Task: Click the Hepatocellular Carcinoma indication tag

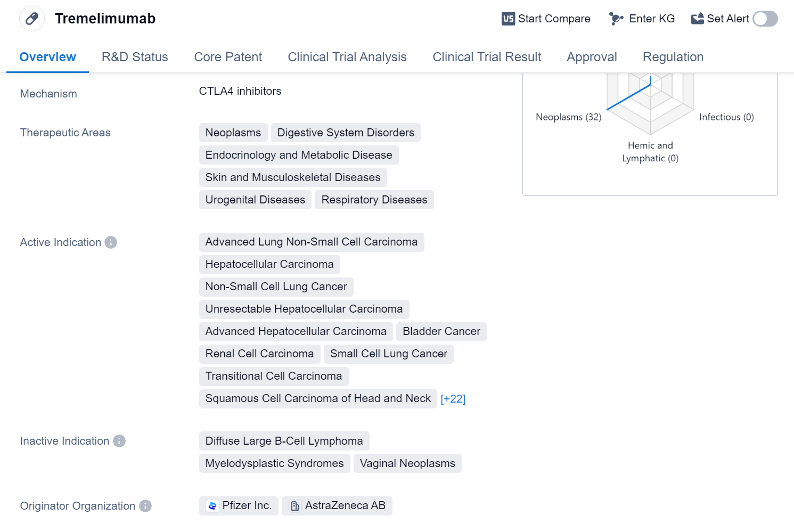Action: click(269, 264)
